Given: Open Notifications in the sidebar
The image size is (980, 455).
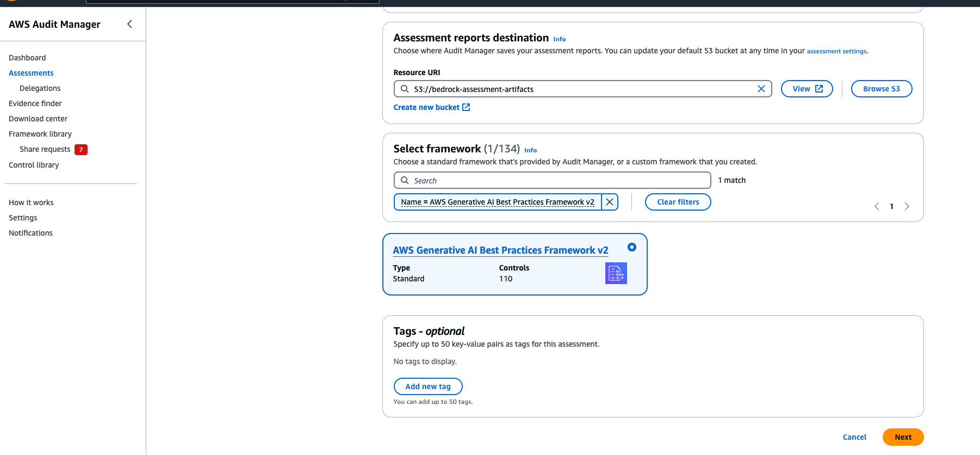Looking at the screenshot, I should (x=30, y=233).
